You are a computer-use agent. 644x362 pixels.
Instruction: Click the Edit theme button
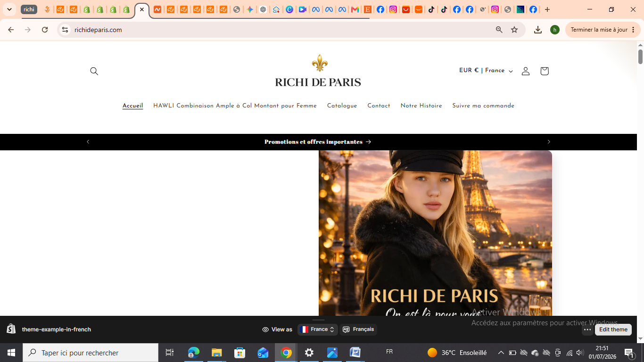tap(613, 329)
